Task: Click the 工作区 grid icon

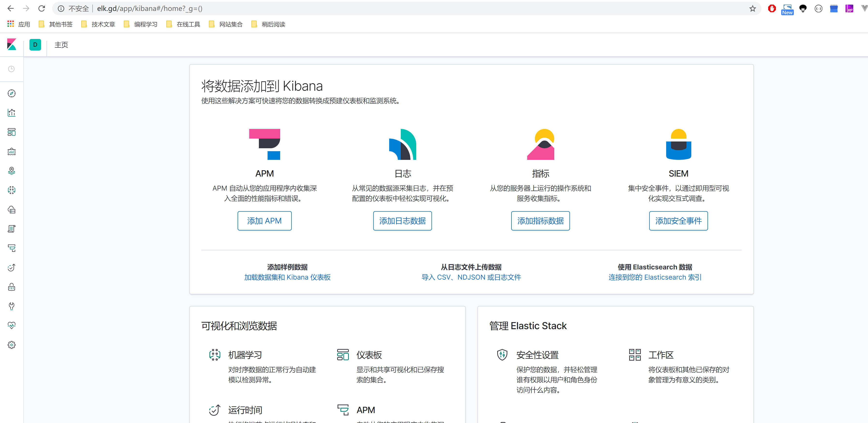Action: 635,355
